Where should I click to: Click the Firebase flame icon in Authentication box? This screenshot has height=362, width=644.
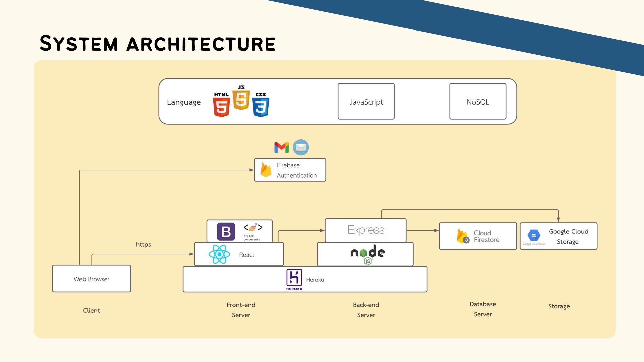click(266, 170)
